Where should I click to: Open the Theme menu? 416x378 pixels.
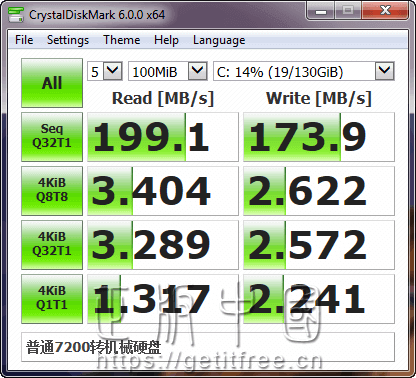(122, 40)
